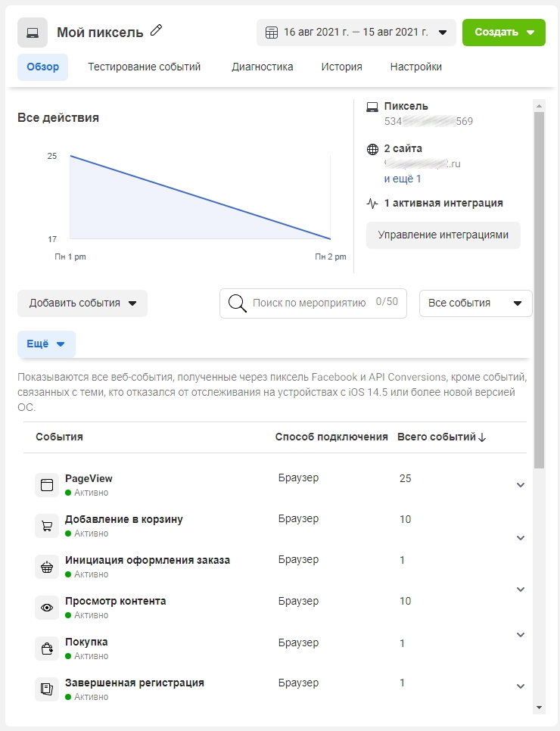The height and width of the screenshot is (731, 560).
Task: Open the date range picker
Action: click(356, 33)
